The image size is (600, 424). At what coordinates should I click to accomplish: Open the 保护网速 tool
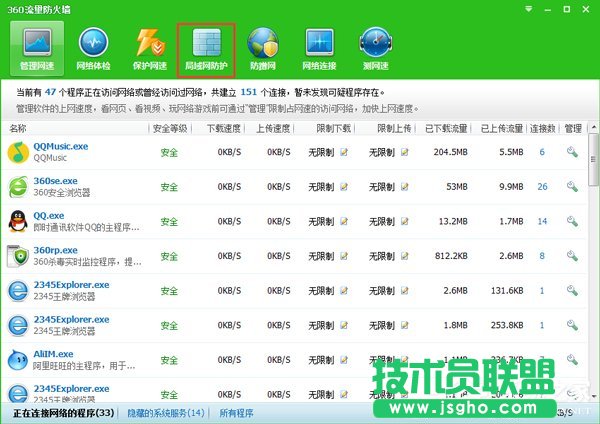pos(150,49)
